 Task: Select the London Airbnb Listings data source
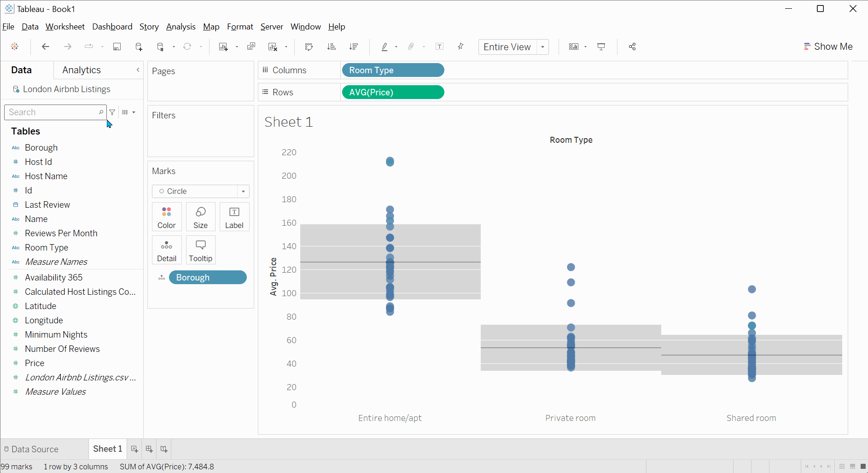point(67,89)
